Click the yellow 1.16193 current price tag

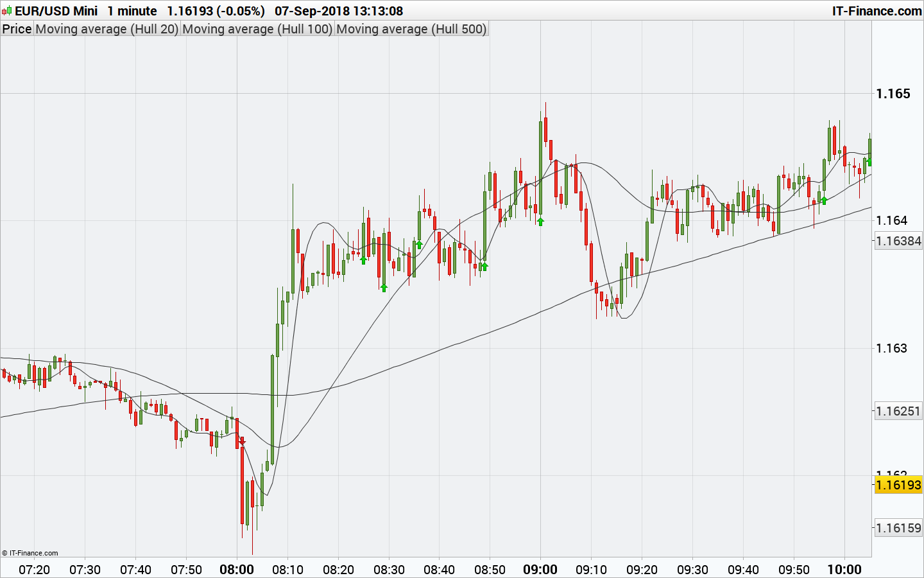(x=898, y=485)
